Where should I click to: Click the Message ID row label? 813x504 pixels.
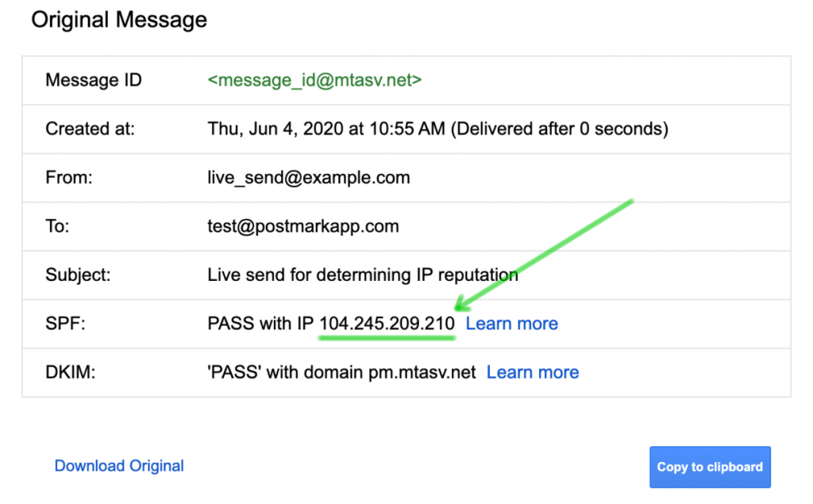(94, 80)
